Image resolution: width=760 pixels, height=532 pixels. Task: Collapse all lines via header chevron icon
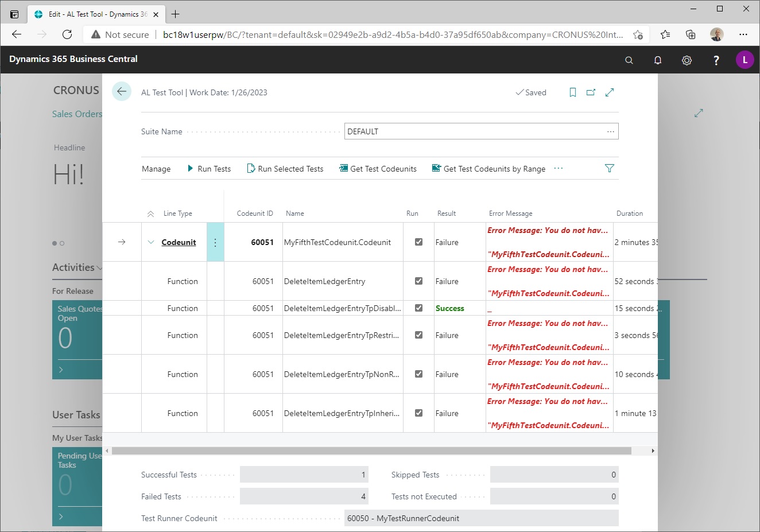150,213
